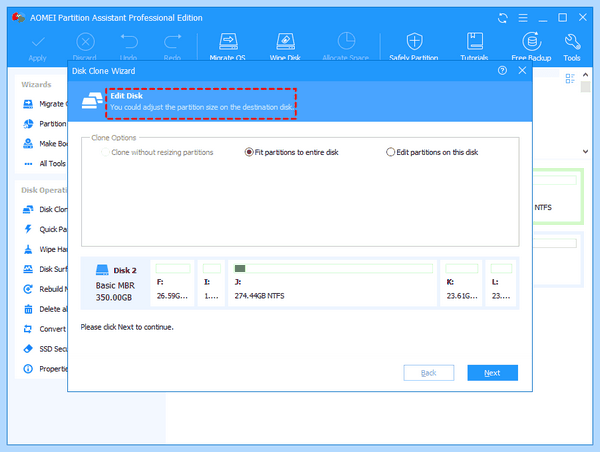Select Clone without resizing partitions option
This screenshot has height=452, width=600.
[157, 152]
